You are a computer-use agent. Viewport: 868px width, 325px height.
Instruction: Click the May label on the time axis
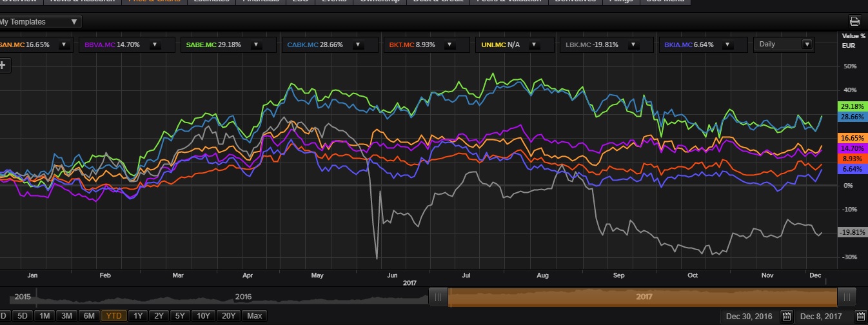(317, 275)
